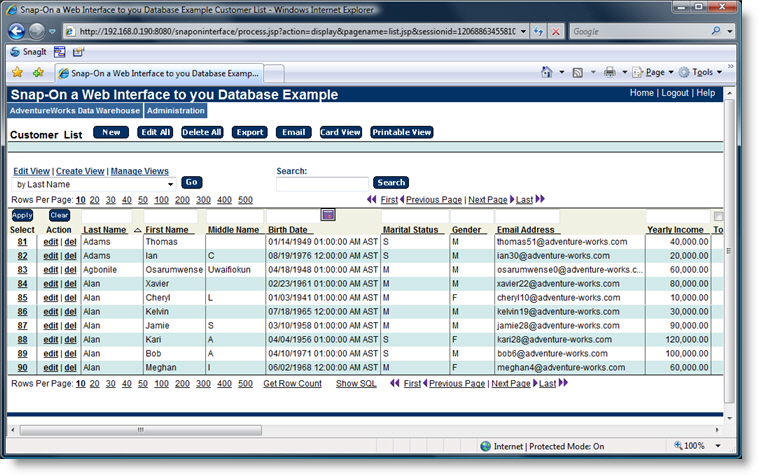Click the Apply filter button
758x475 pixels.
point(22,216)
